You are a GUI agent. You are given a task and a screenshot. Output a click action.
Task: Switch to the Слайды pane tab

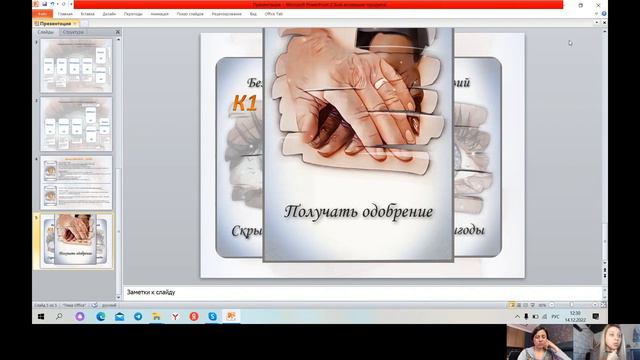coord(46,32)
